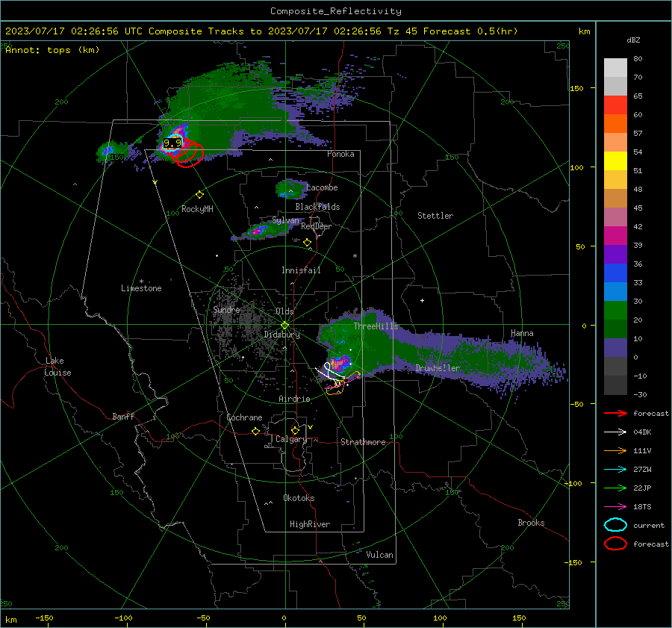Click the red forecast arrow in legend

coord(615,413)
